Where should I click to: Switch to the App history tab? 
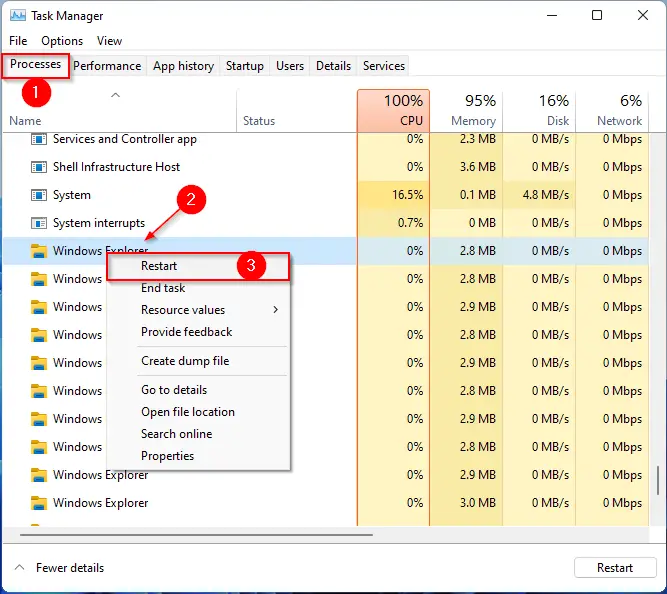click(x=183, y=66)
